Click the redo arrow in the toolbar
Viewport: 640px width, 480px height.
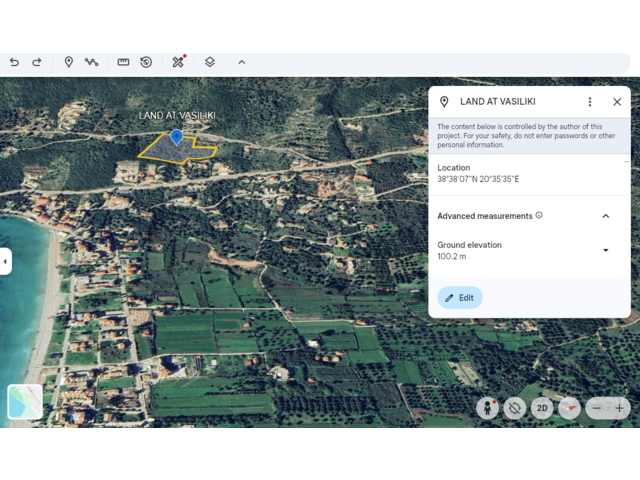(37, 62)
